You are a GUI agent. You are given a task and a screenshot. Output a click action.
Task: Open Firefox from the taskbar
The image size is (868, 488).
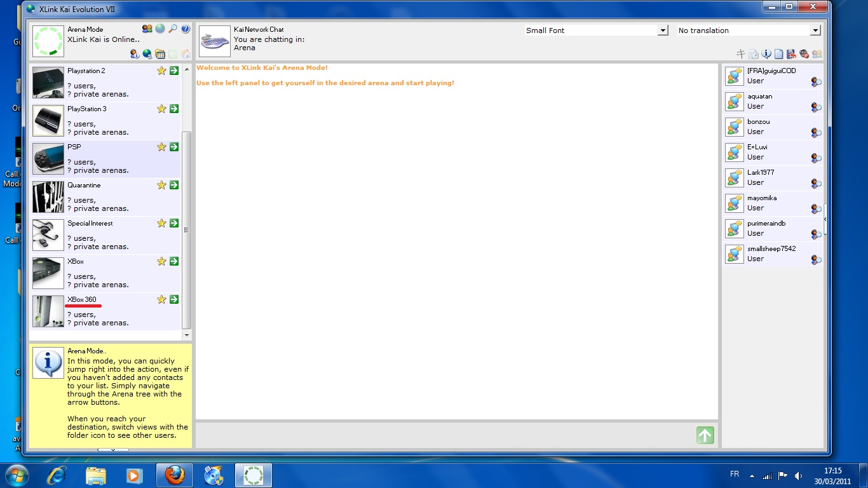point(174,475)
